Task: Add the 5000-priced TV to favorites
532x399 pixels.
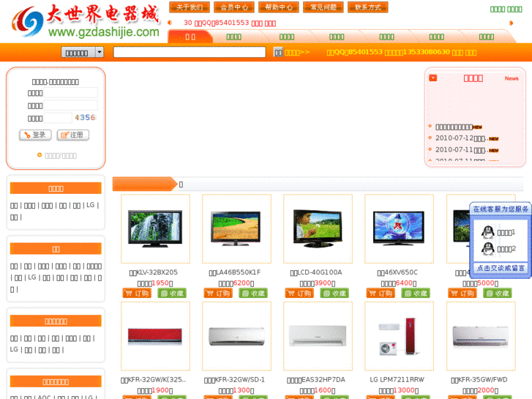Action: coord(498,293)
